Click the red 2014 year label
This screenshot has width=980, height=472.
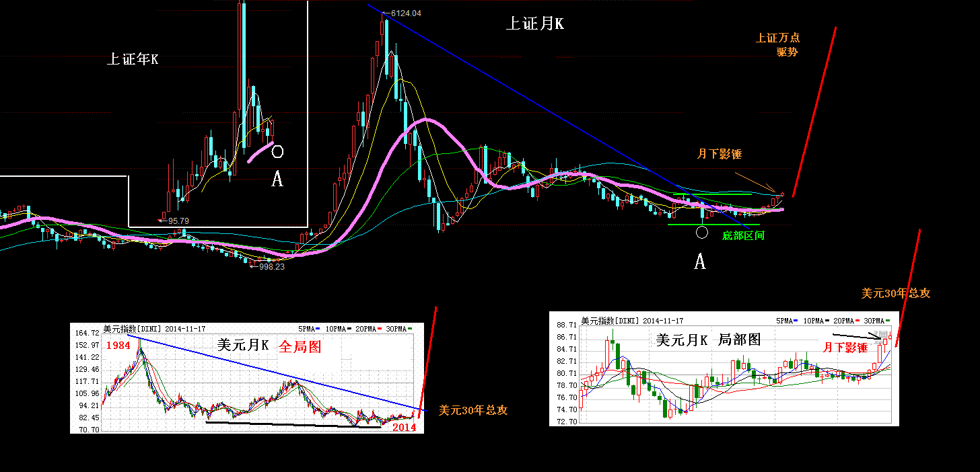(404, 428)
